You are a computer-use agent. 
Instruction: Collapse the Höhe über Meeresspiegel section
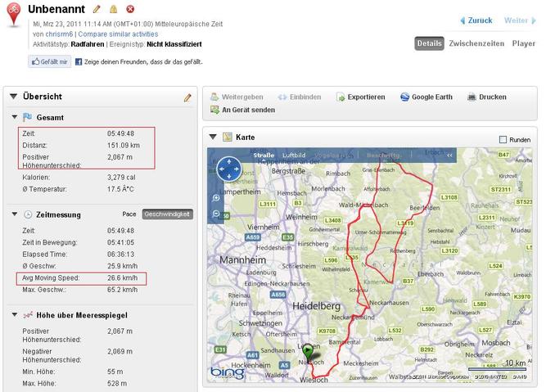click(x=14, y=315)
